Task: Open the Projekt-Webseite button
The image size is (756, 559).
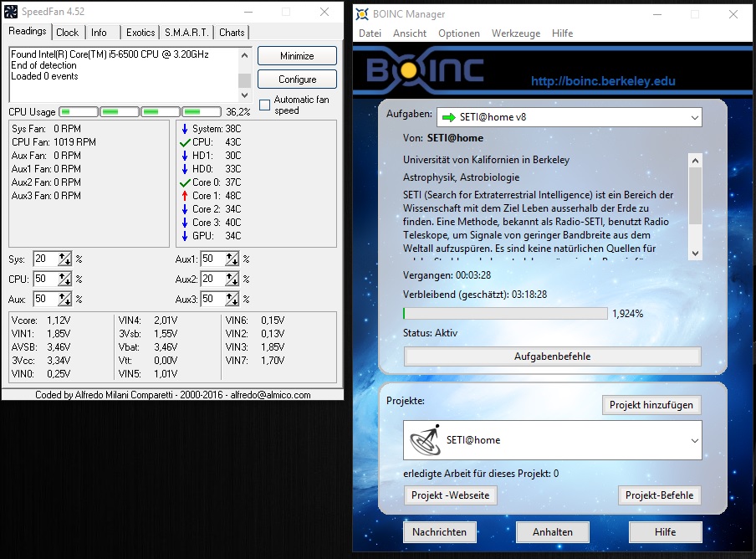Action: tap(450, 495)
